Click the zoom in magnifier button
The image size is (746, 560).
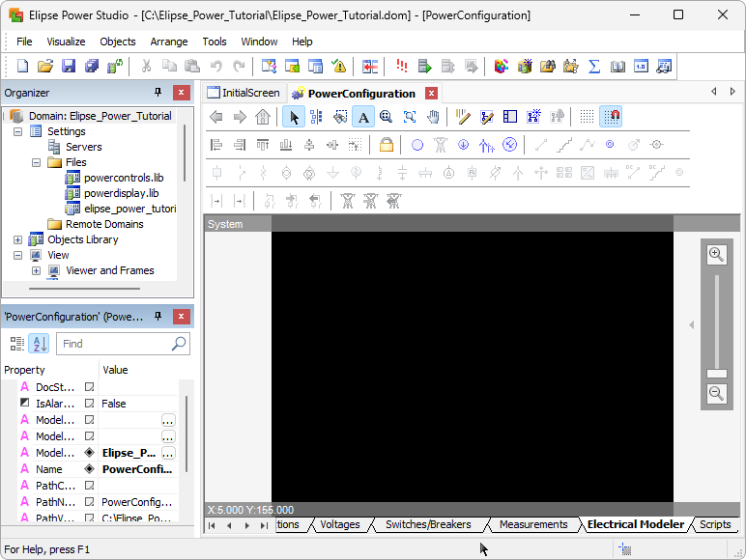point(716,255)
